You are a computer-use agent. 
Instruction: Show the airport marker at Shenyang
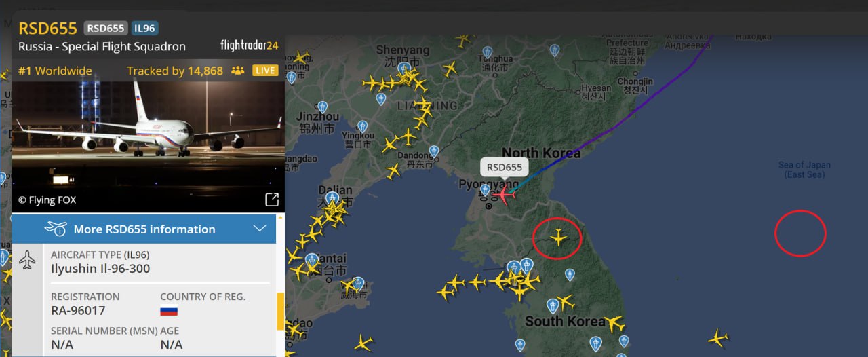coord(404,69)
